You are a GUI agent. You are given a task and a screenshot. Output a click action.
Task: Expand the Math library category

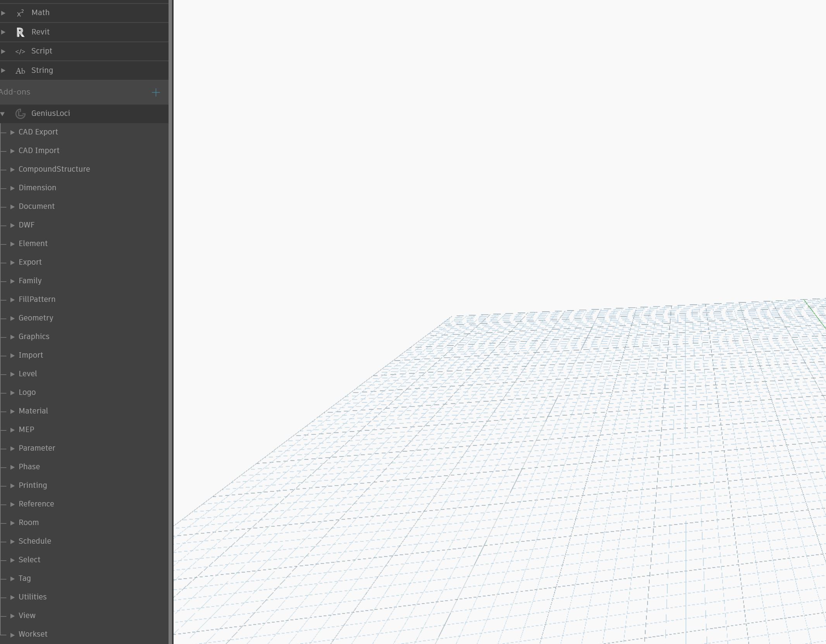[x=3, y=13]
